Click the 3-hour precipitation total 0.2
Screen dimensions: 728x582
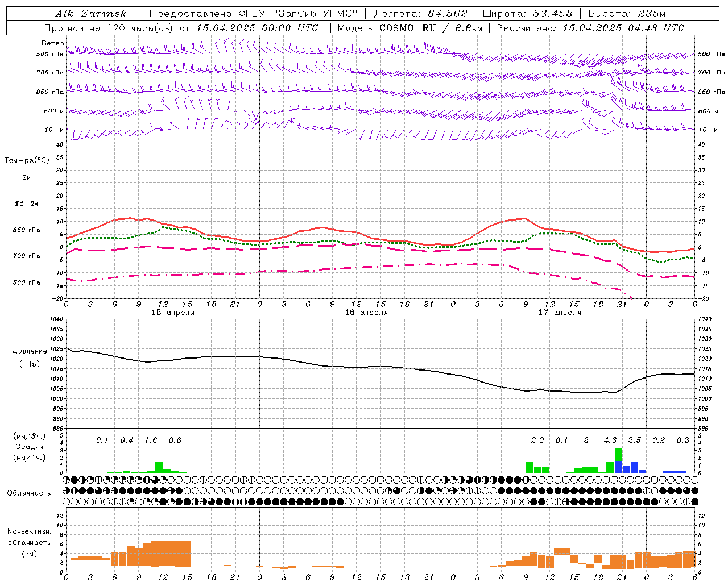659,440
